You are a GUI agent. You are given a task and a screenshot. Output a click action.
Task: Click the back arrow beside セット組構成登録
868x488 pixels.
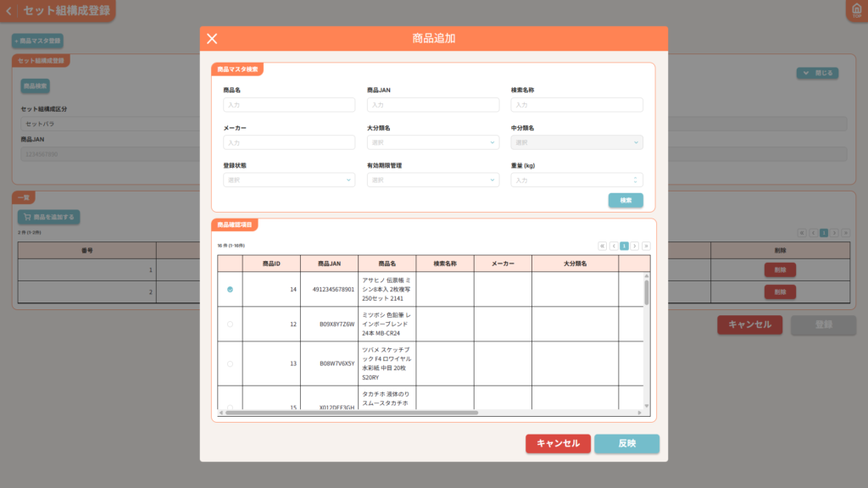pyautogui.click(x=8, y=11)
